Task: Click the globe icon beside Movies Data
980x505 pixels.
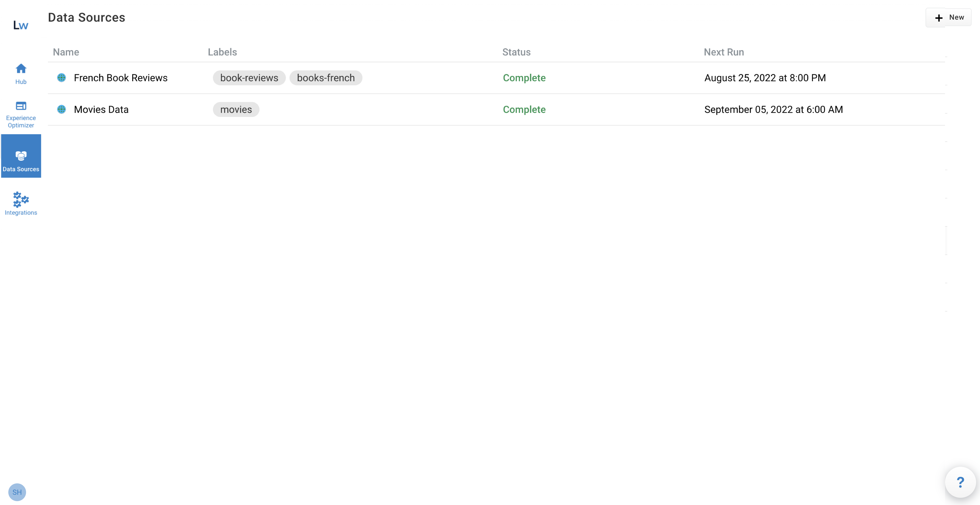Action: pos(62,109)
